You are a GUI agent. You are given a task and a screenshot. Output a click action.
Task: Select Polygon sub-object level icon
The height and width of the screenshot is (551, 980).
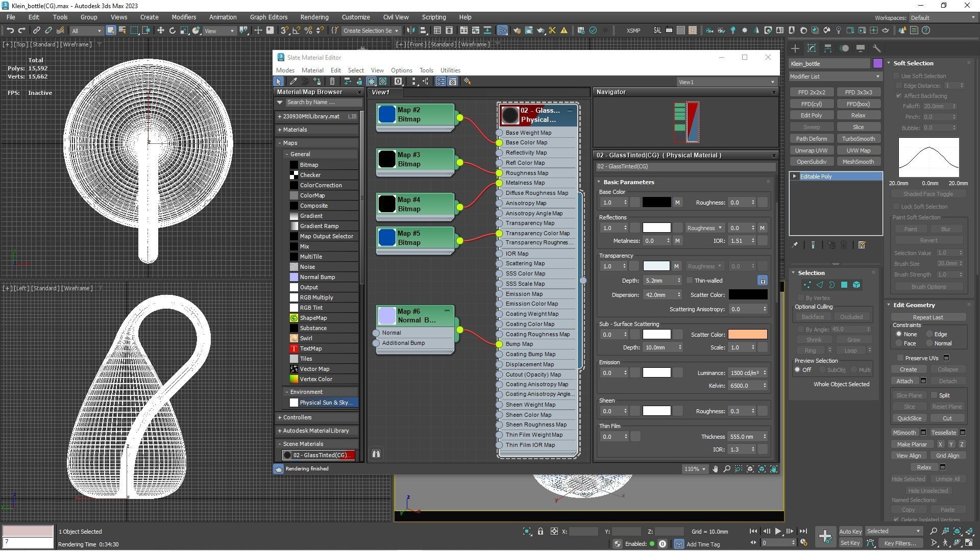[844, 285]
